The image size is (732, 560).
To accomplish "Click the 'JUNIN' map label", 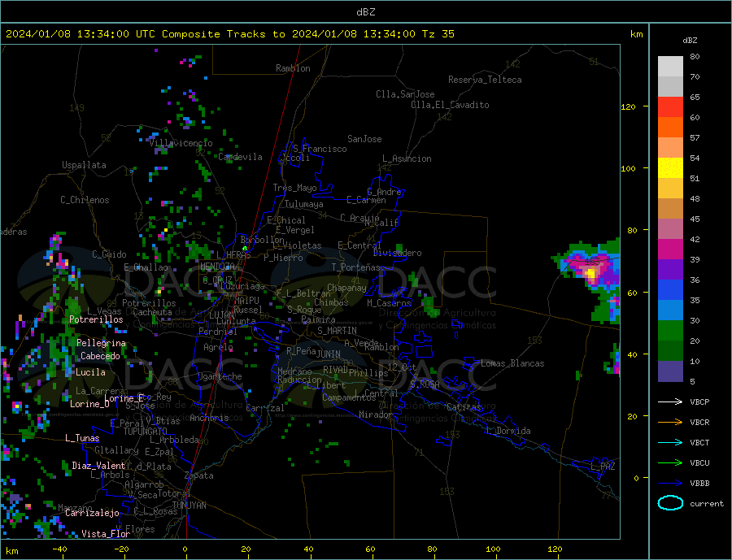I will tap(329, 354).
